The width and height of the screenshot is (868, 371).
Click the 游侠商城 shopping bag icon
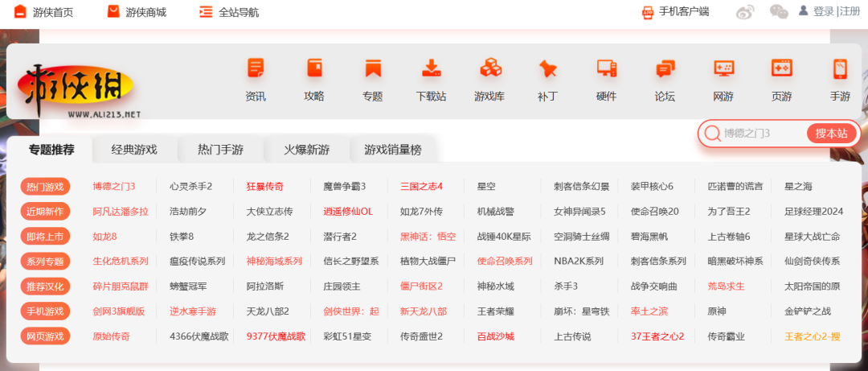[113, 11]
